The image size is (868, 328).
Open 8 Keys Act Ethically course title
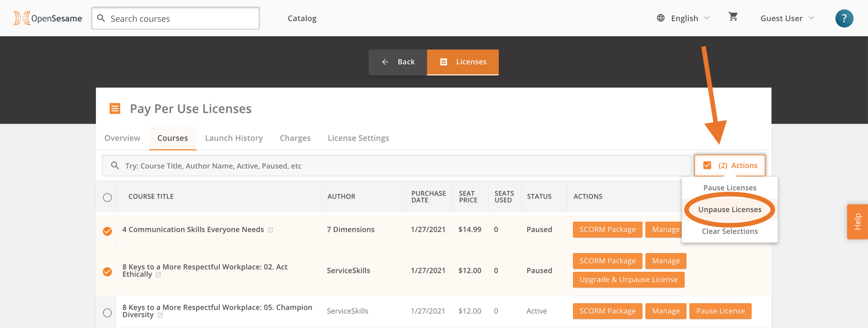coord(204,271)
